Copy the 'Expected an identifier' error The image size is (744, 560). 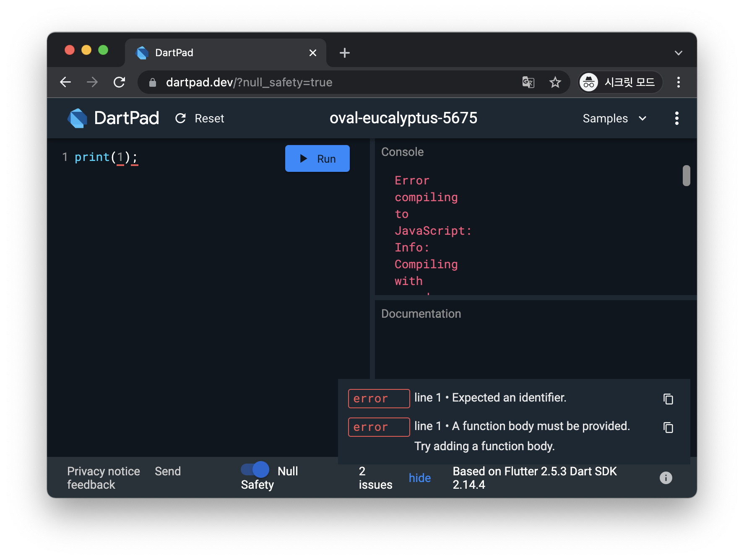pos(668,399)
